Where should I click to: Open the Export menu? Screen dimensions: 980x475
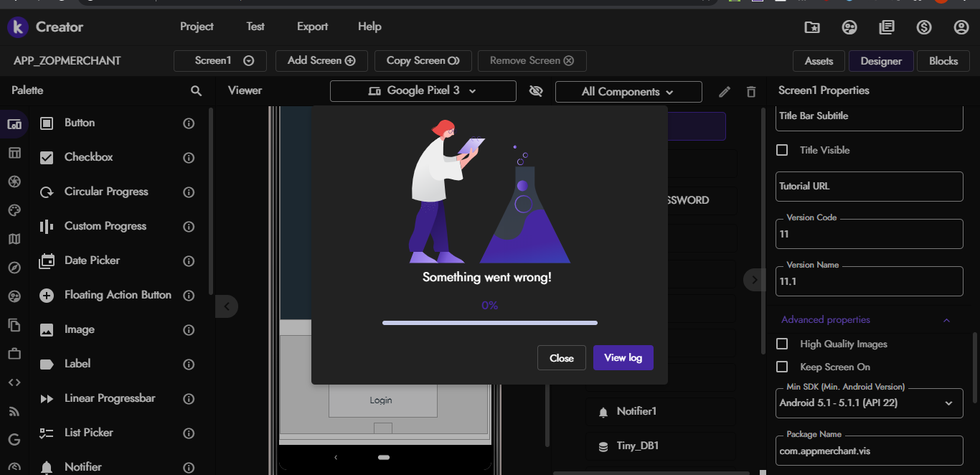(x=312, y=27)
